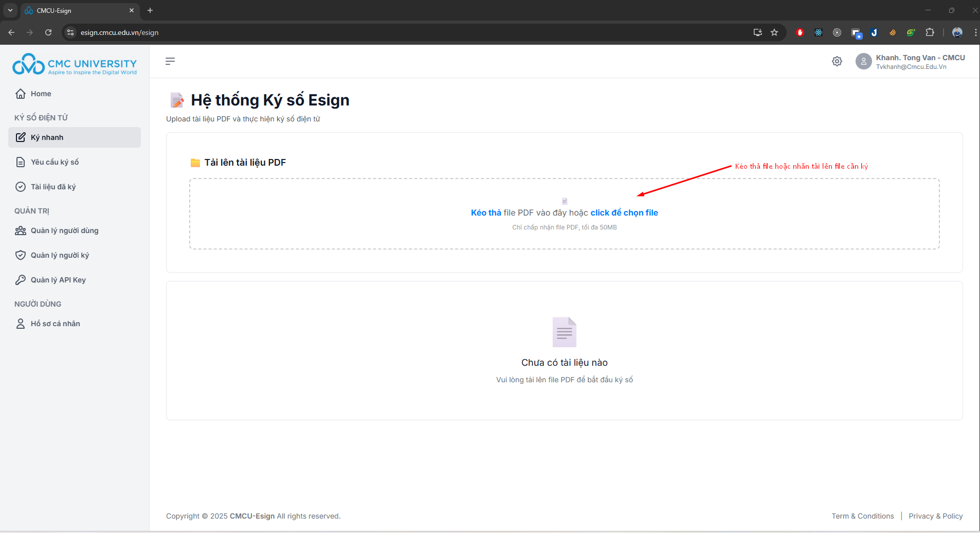The width and height of the screenshot is (980, 533).
Task: Open Yêu cầu ký số page
Action: tap(55, 162)
